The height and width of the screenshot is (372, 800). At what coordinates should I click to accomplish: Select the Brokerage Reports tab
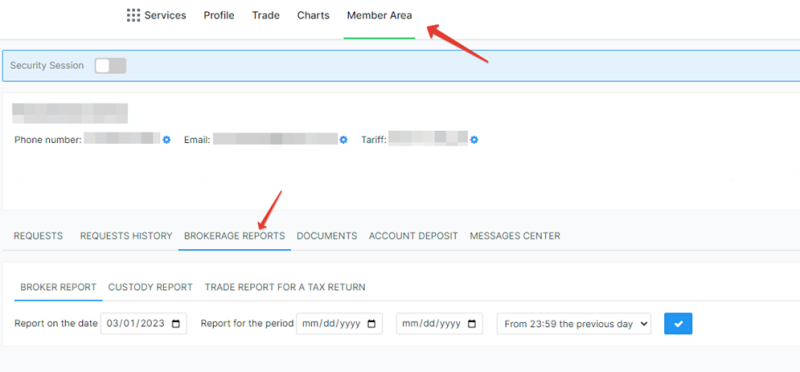[235, 236]
